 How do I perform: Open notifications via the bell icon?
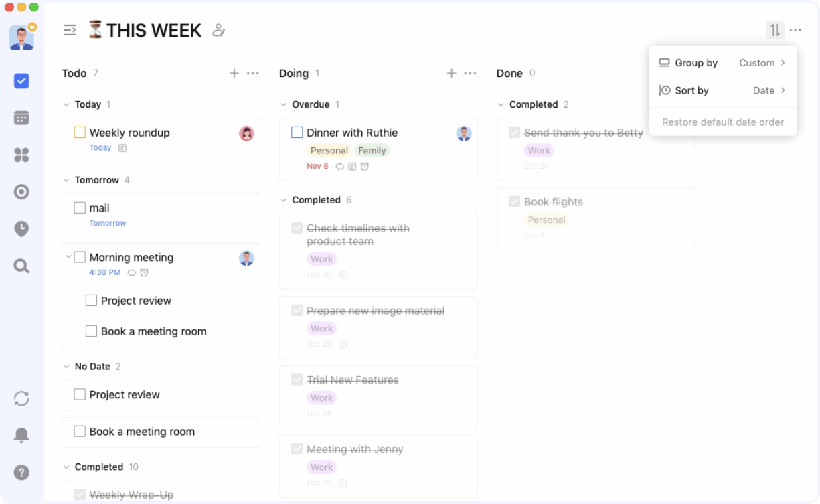[21, 435]
